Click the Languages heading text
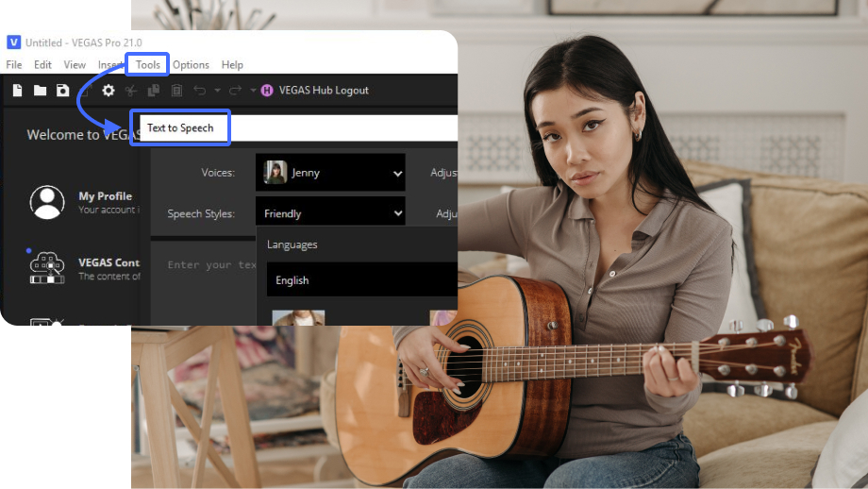868x489 pixels. (292, 244)
